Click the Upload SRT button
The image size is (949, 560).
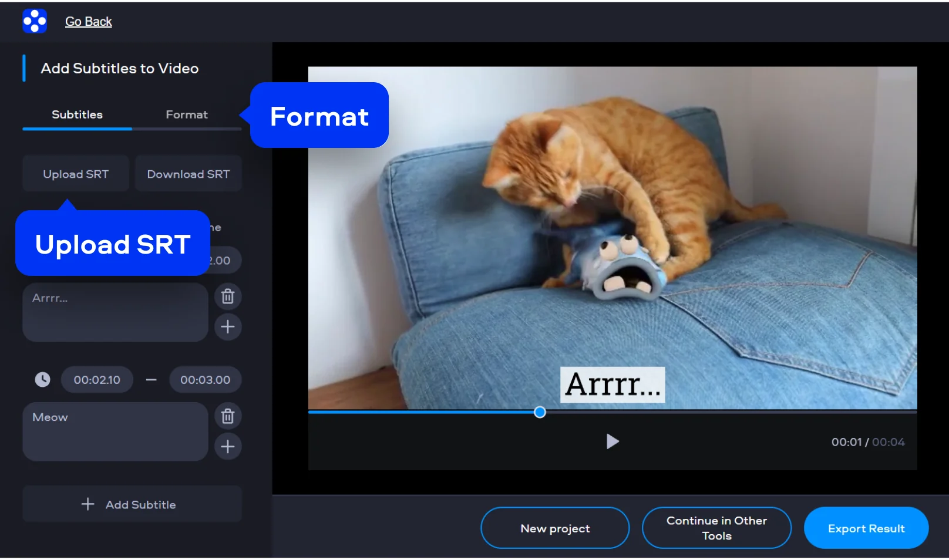pyautogui.click(x=76, y=174)
